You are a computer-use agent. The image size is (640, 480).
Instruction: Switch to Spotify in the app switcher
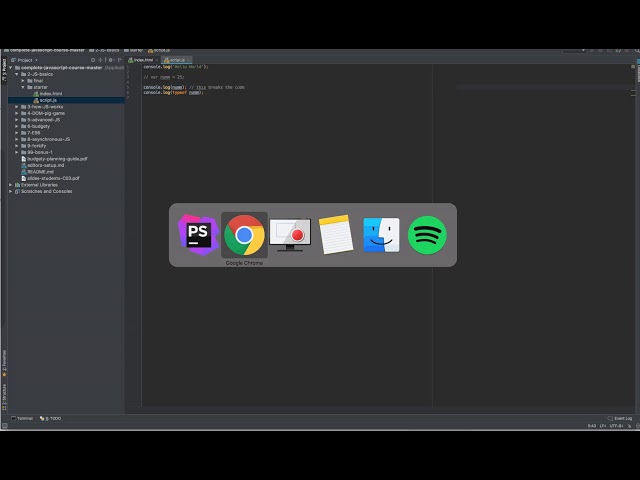pyautogui.click(x=427, y=235)
